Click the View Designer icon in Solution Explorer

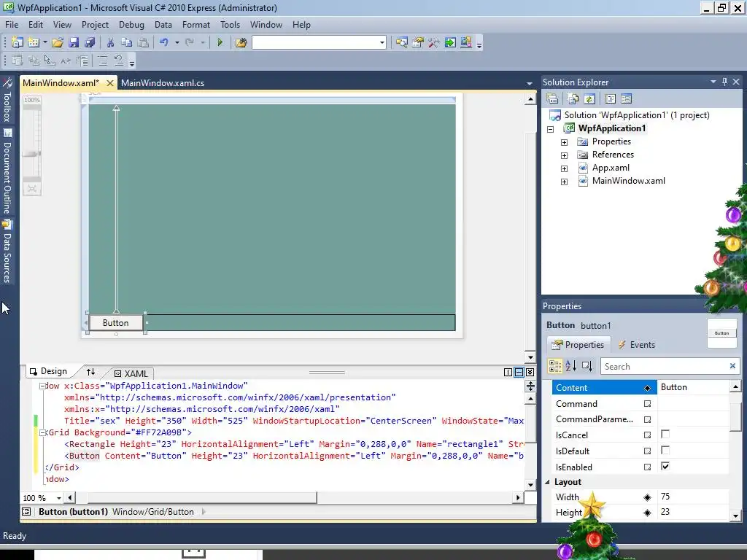pyautogui.click(x=627, y=98)
